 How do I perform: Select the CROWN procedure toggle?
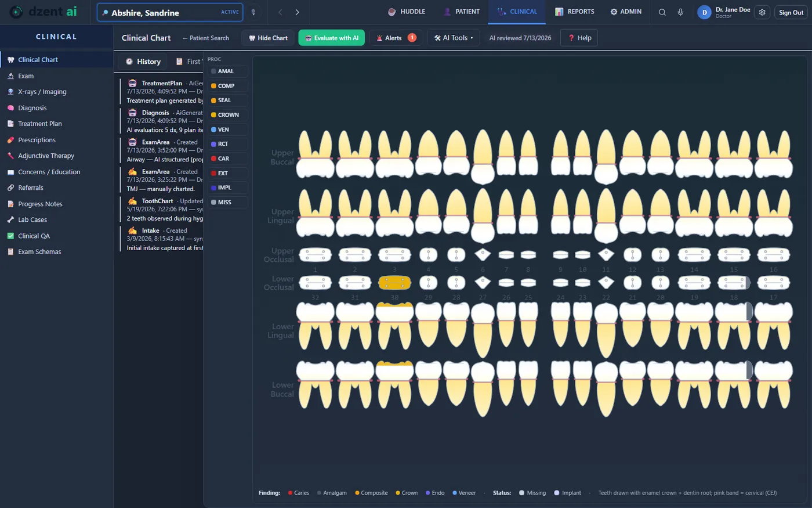point(228,115)
